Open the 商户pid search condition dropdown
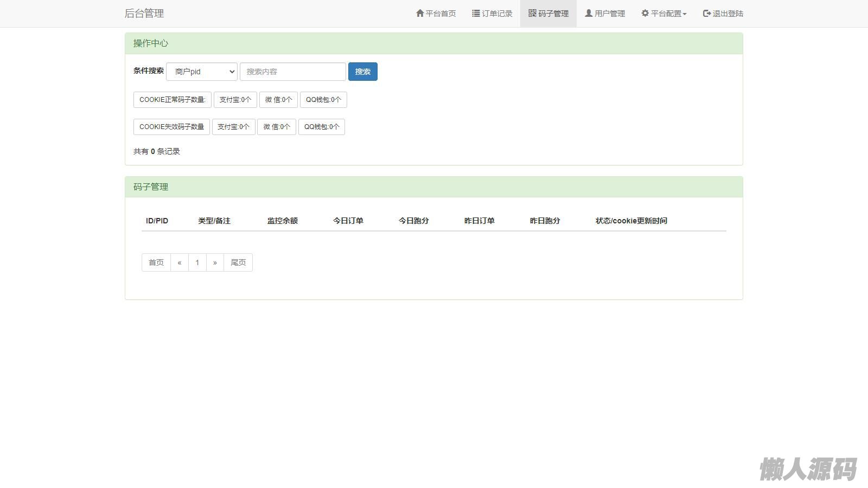Viewport: 868px width, 488px height. click(x=202, y=72)
